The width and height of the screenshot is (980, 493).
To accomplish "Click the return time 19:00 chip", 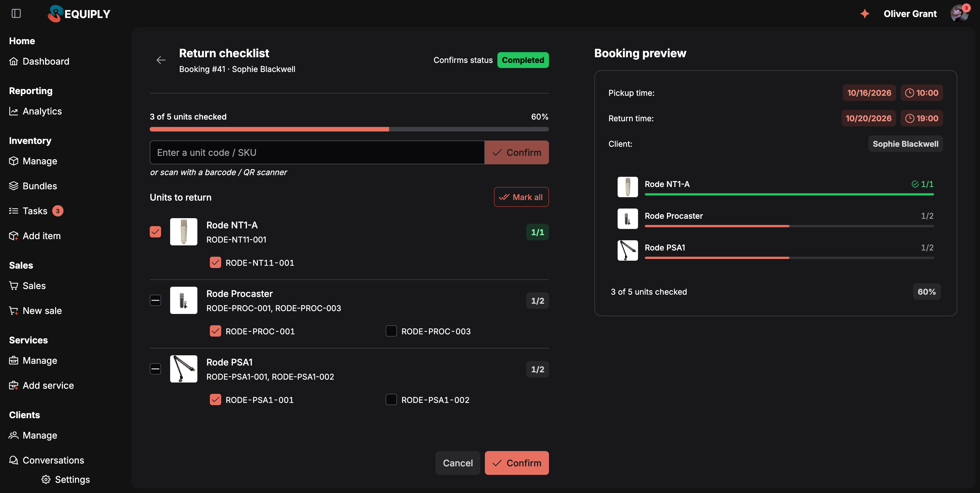I will [922, 118].
